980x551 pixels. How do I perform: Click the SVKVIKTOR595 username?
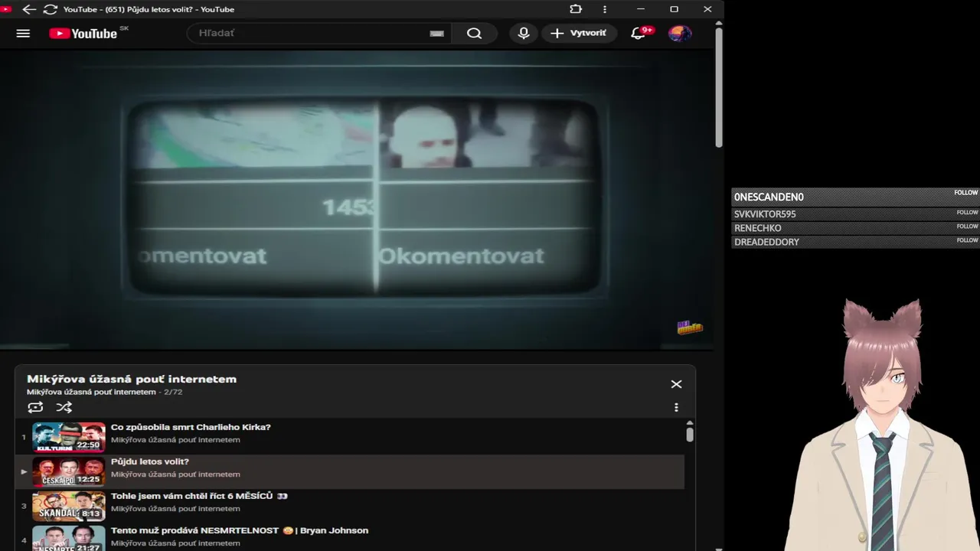pyautogui.click(x=765, y=214)
